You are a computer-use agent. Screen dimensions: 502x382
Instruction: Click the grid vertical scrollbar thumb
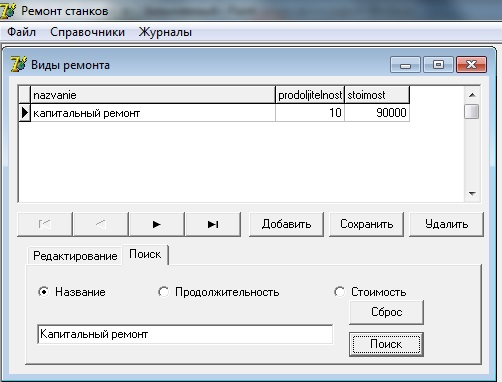(472, 111)
